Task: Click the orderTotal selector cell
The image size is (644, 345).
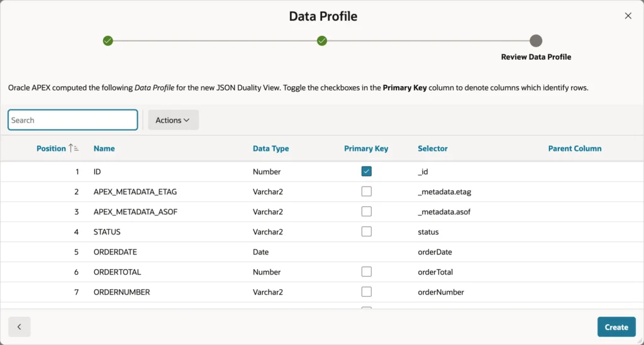Action: coord(435,272)
